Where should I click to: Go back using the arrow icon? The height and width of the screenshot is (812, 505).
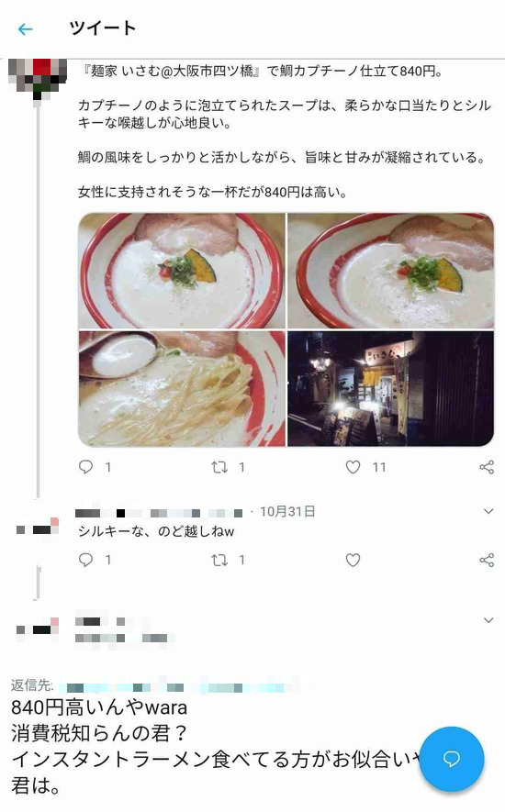click(25, 29)
